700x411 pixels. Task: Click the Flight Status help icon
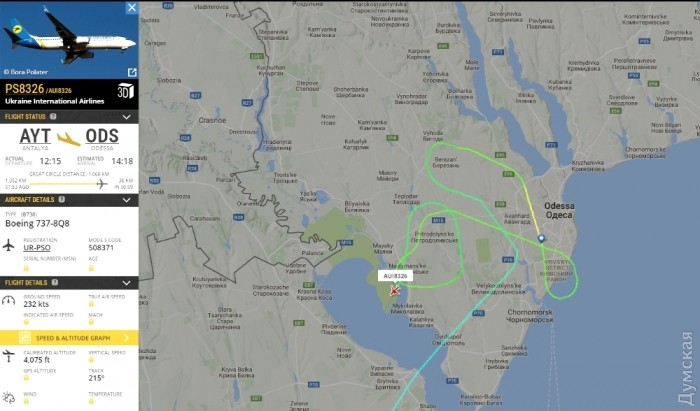point(53,116)
